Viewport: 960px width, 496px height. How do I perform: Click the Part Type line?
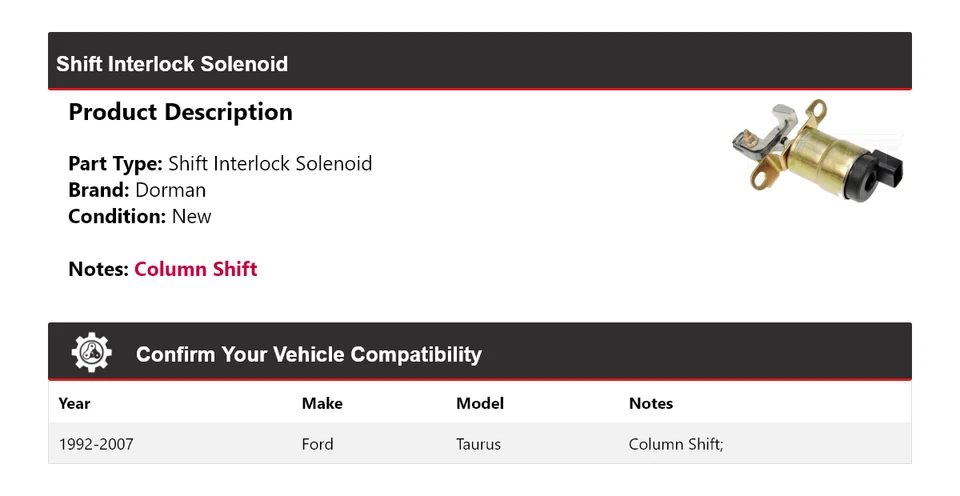(220, 163)
